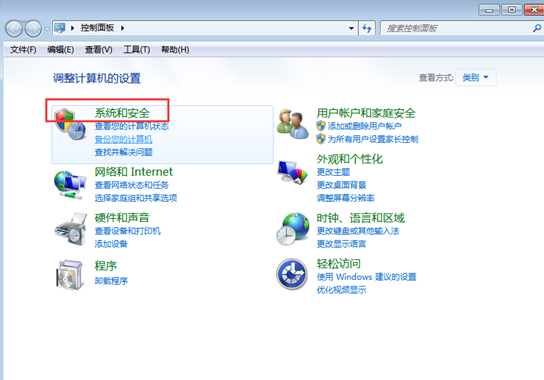Open System and Security shield icon
This screenshot has height=380, width=544.
pos(71,124)
